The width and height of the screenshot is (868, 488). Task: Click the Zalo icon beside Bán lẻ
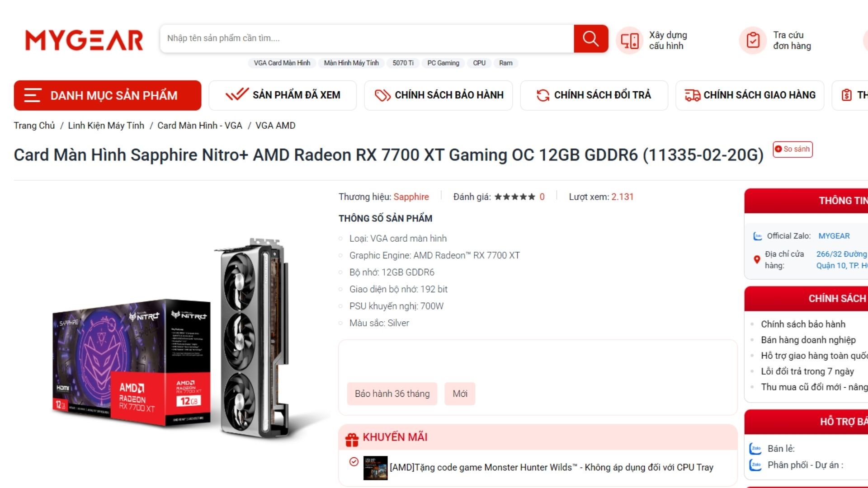(x=755, y=449)
